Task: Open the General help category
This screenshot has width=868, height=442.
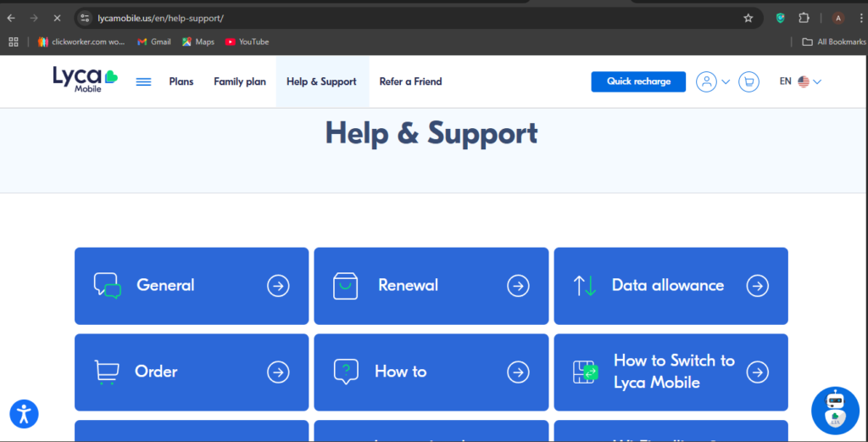Action: coord(192,286)
